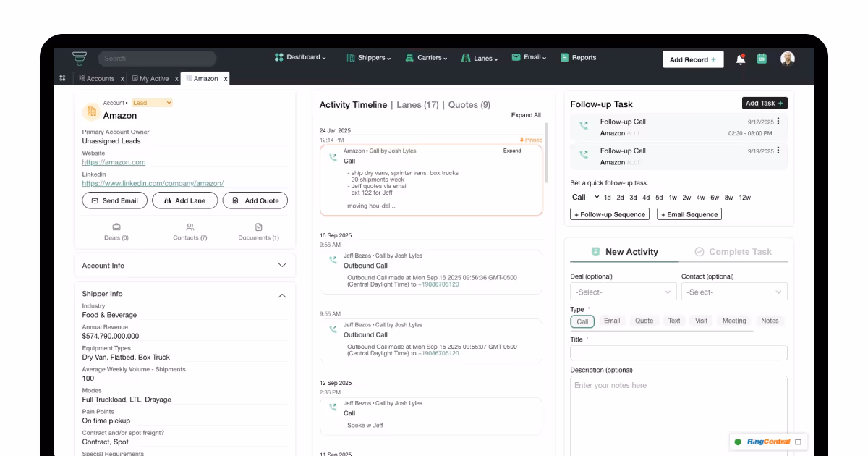The width and height of the screenshot is (868, 456).
Task: Open the Contacts icon on Amazon card
Action: point(190,227)
